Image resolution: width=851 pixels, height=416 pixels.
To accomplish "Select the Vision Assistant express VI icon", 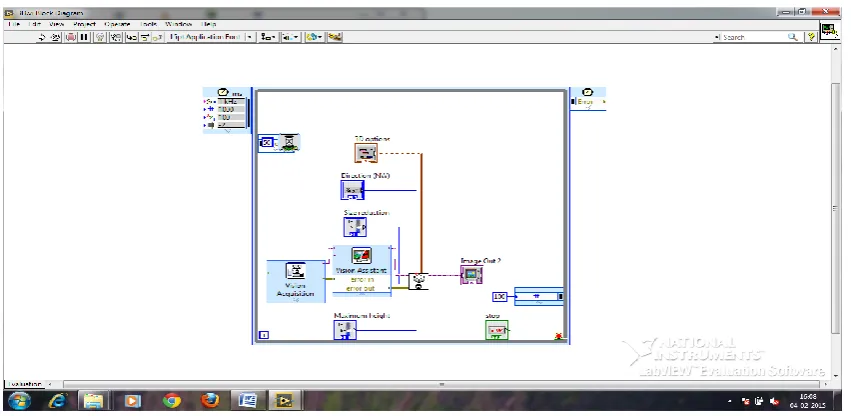I will [361, 255].
